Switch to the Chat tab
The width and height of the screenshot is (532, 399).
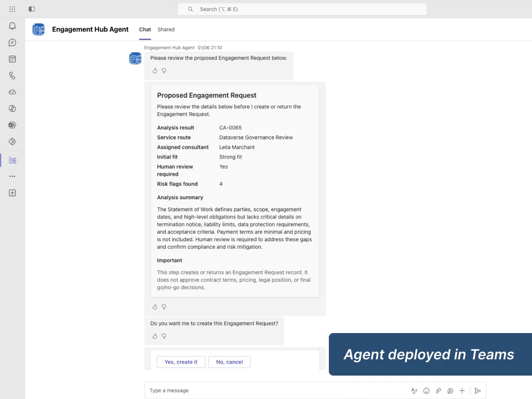tap(145, 30)
